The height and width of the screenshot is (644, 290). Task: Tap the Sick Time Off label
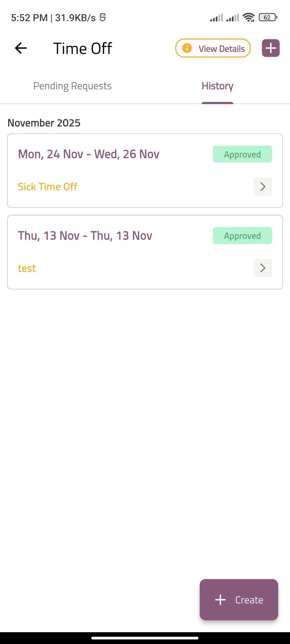pos(48,187)
